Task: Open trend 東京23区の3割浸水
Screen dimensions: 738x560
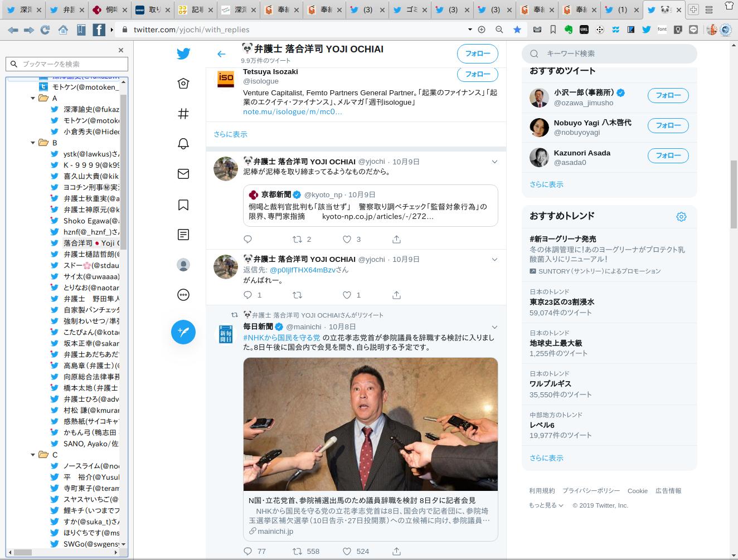Action: coord(562,302)
